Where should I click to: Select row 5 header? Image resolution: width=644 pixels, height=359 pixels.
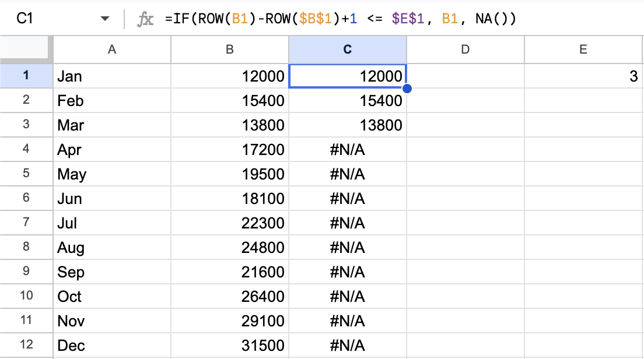[x=26, y=174]
